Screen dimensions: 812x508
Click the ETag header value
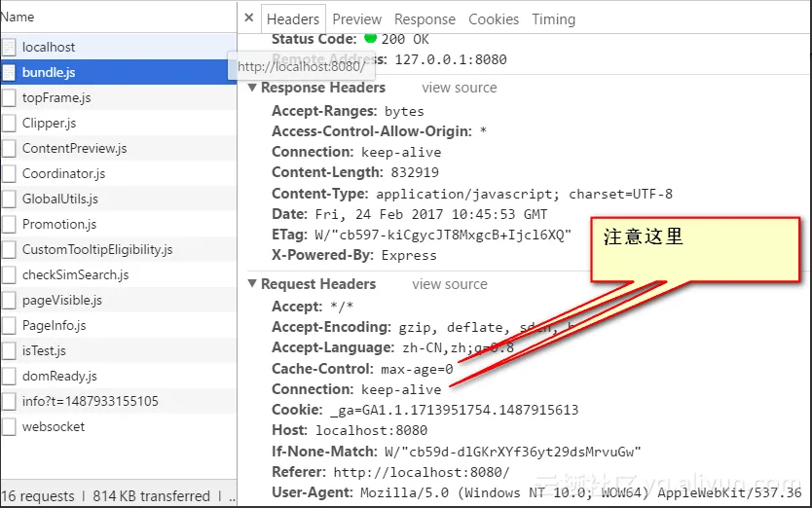click(443, 236)
